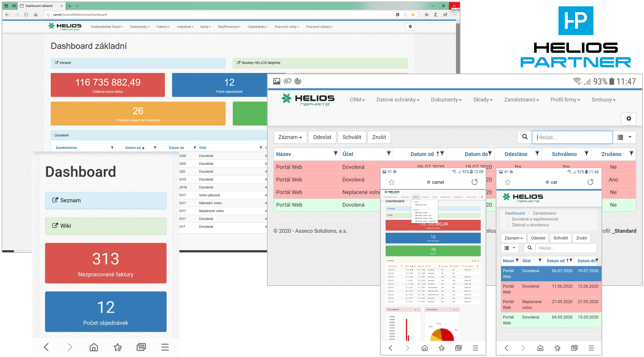Image resolution: width=644 pixels, height=357 pixels.
Task: Tap reload icon in camel phone window
Action: (x=474, y=182)
